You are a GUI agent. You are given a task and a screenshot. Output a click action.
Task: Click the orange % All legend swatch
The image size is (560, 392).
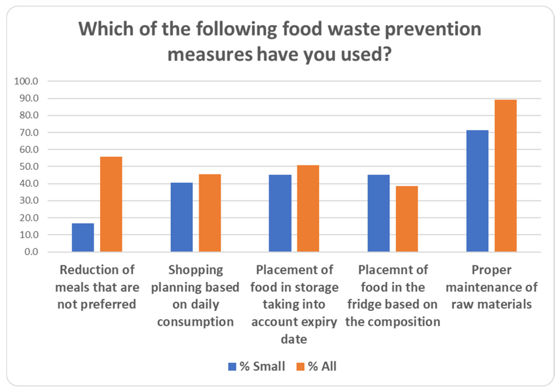point(300,366)
